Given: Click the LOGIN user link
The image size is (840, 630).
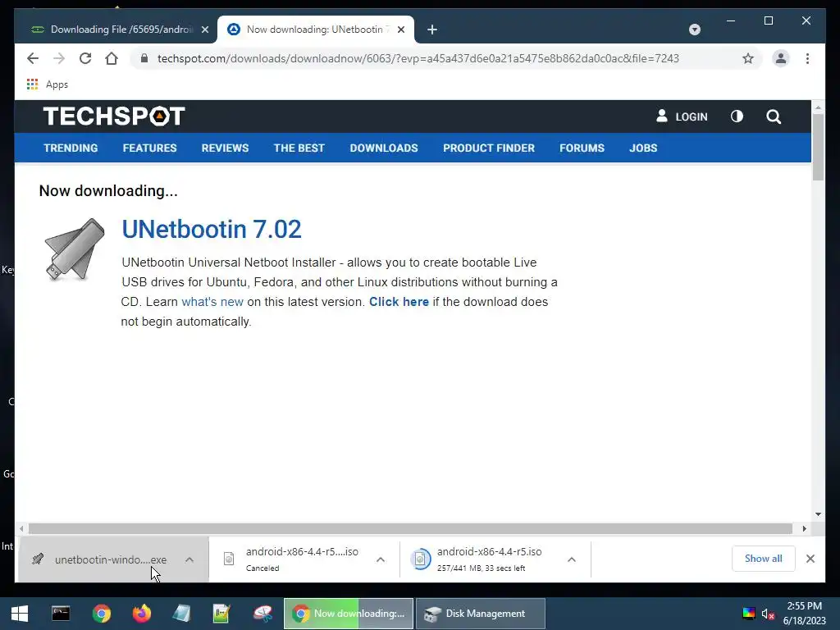Looking at the screenshot, I should pyautogui.click(x=682, y=116).
